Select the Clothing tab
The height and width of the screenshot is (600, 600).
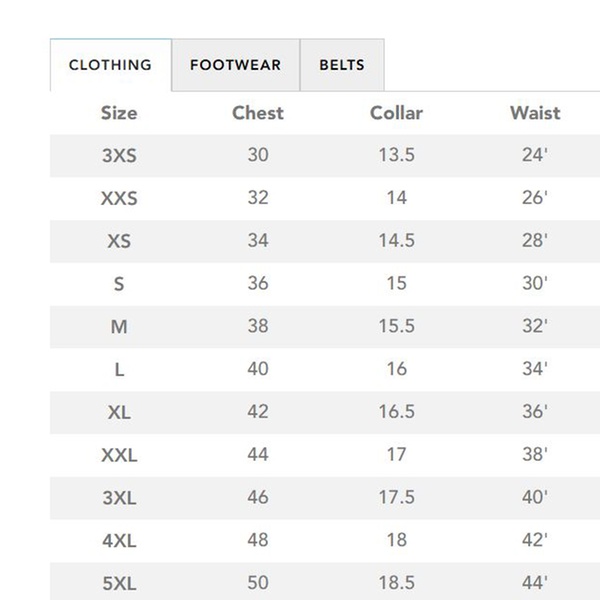110,65
